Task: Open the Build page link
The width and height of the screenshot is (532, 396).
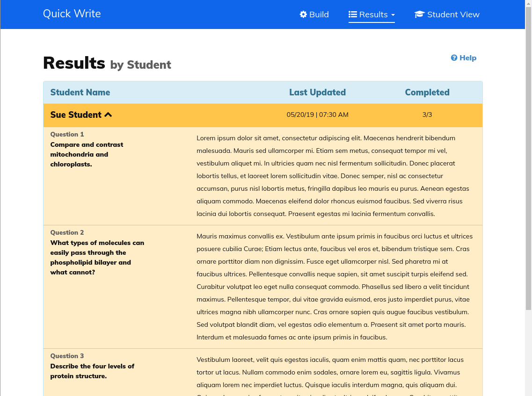Action: [319, 14]
